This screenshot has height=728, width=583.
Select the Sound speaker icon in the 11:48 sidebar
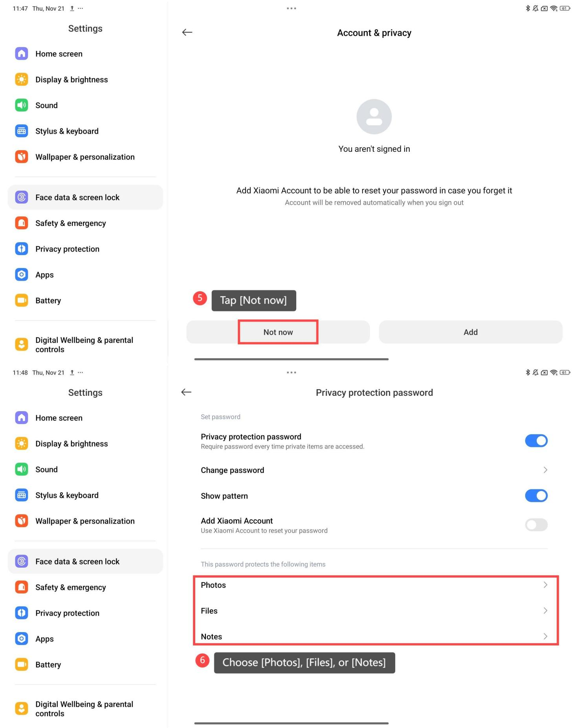pyautogui.click(x=22, y=469)
